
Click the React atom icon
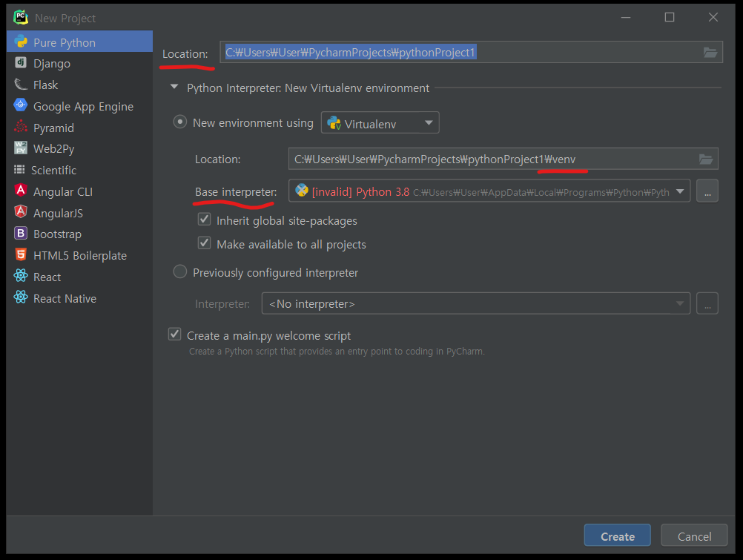click(x=21, y=276)
